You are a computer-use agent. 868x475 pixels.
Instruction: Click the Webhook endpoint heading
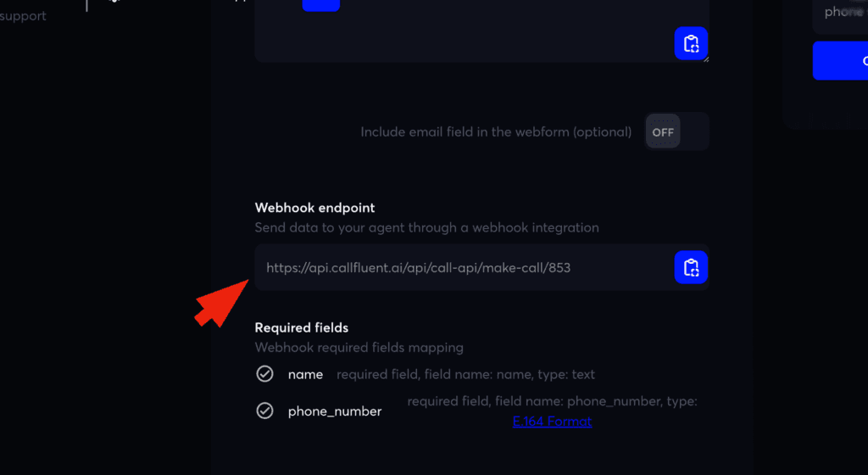coord(314,208)
